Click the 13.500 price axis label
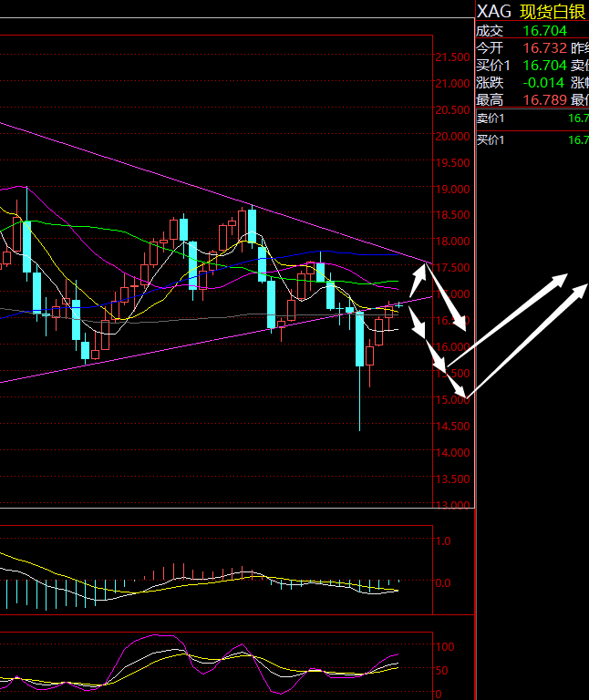The height and width of the screenshot is (700, 589). [452, 479]
